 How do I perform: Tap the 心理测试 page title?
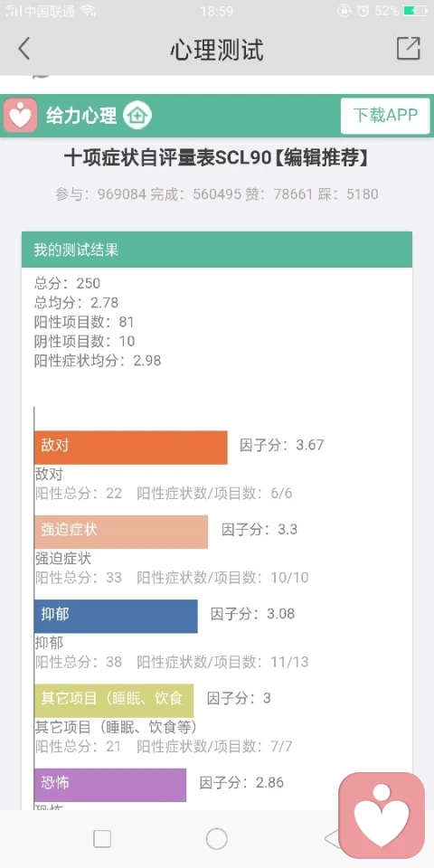(x=216, y=50)
